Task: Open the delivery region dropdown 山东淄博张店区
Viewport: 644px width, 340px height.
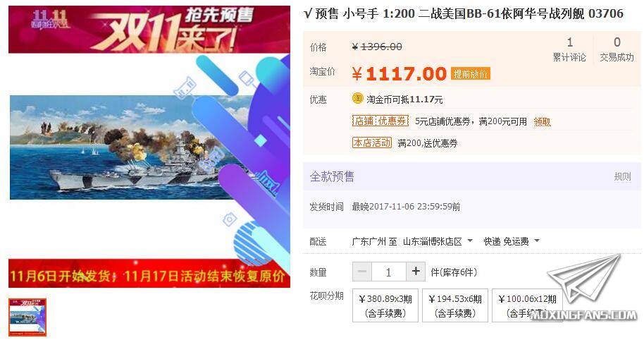Action: click(438, 242)
